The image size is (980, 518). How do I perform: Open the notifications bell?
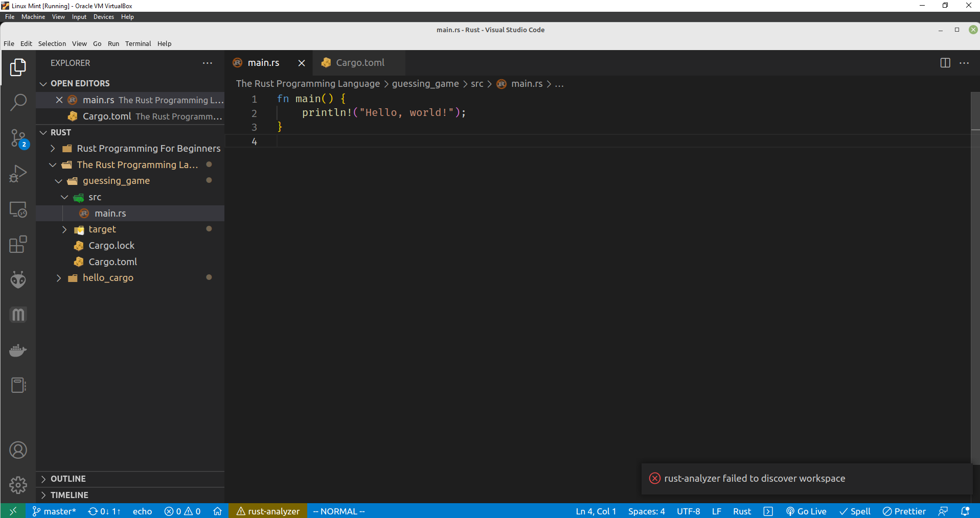(965, 511)
